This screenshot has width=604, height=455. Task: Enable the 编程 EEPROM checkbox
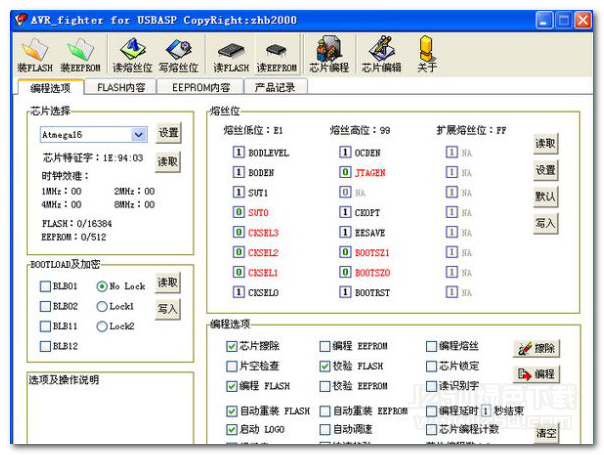point(325,346)
